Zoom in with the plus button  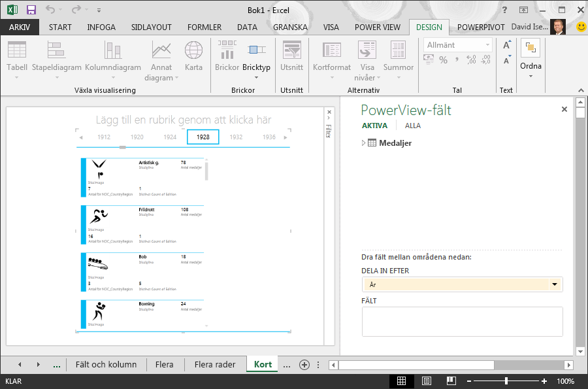pos(544,381)
